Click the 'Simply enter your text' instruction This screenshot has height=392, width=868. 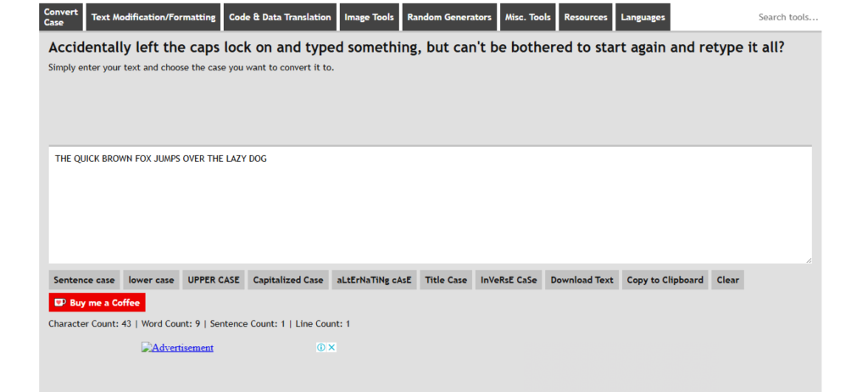point(191,68)
